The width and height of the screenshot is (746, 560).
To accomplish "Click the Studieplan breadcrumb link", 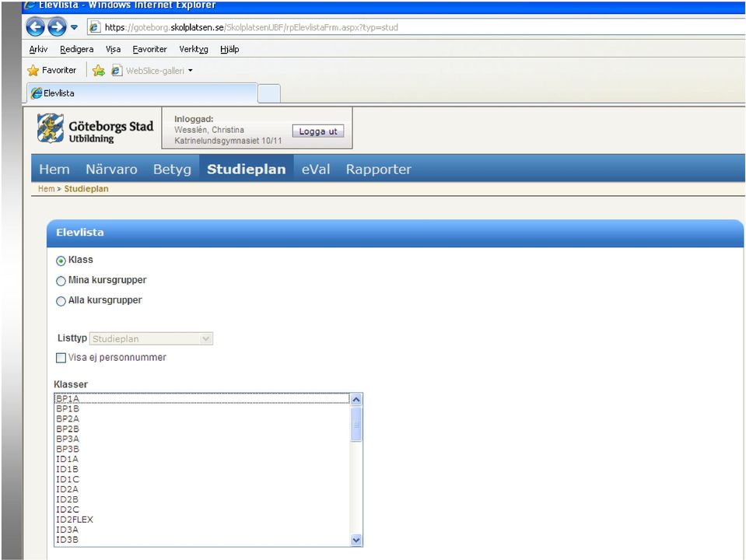I will tap(86, 189).
